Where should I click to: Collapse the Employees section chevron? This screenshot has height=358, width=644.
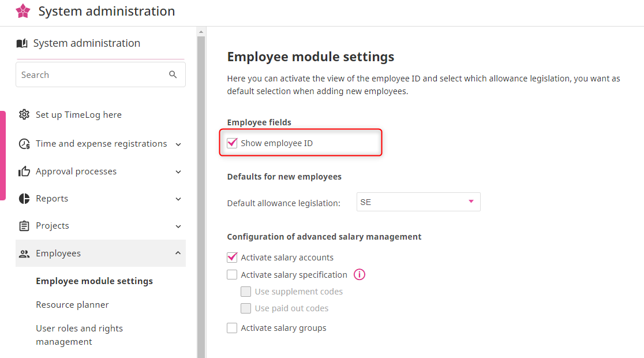[x=178, y=253]
